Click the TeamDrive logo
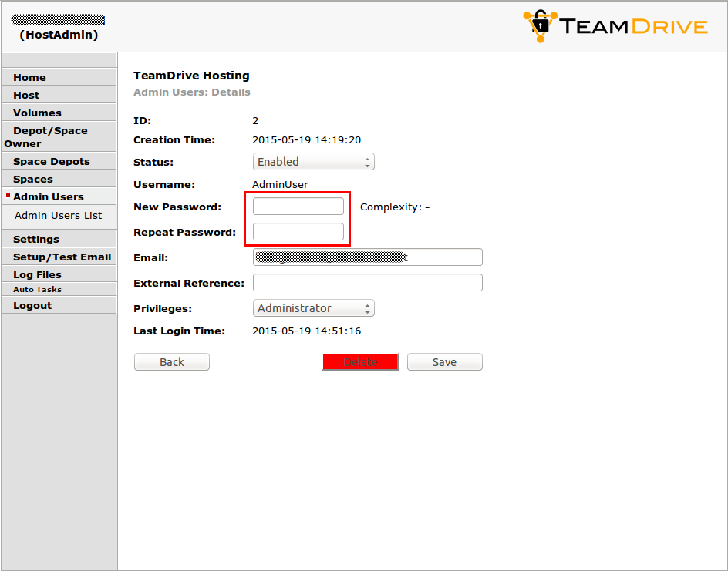 pyautogui.click(x=615, y=25)
